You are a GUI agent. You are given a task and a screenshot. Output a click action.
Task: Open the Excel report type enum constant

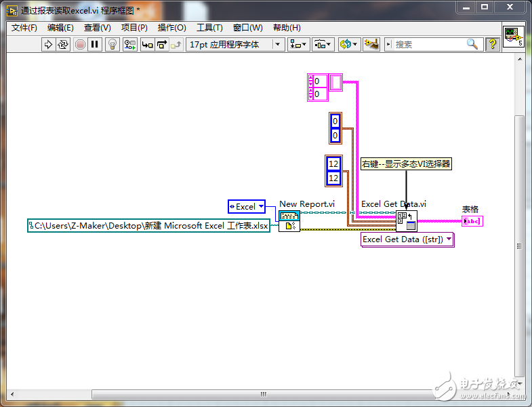247,207
